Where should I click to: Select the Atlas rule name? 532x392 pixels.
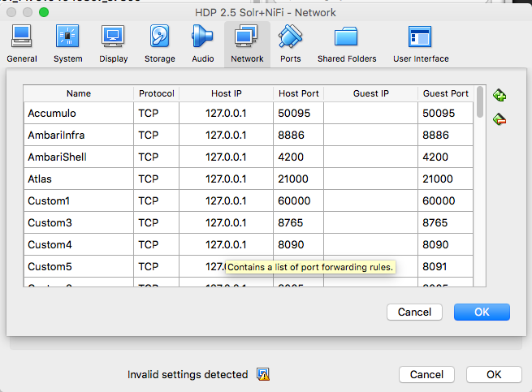point(79,179)
